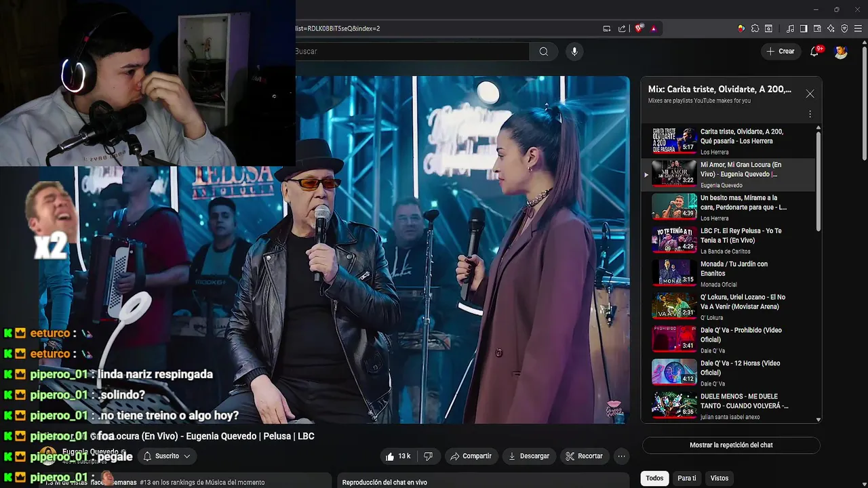This screenshot has height=488, width=868.
Task: Select the Para ti filter chip
Action: pos(687,479)
